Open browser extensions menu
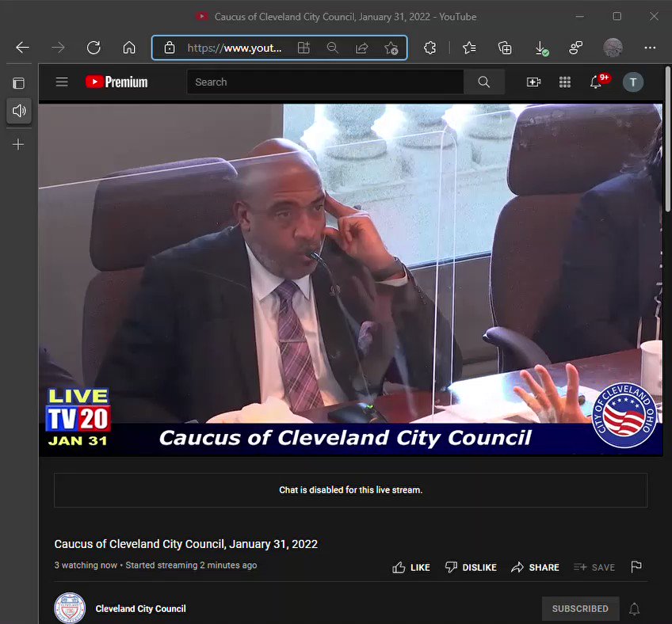This screenshot has width=672, height=624. click(430, 48)
